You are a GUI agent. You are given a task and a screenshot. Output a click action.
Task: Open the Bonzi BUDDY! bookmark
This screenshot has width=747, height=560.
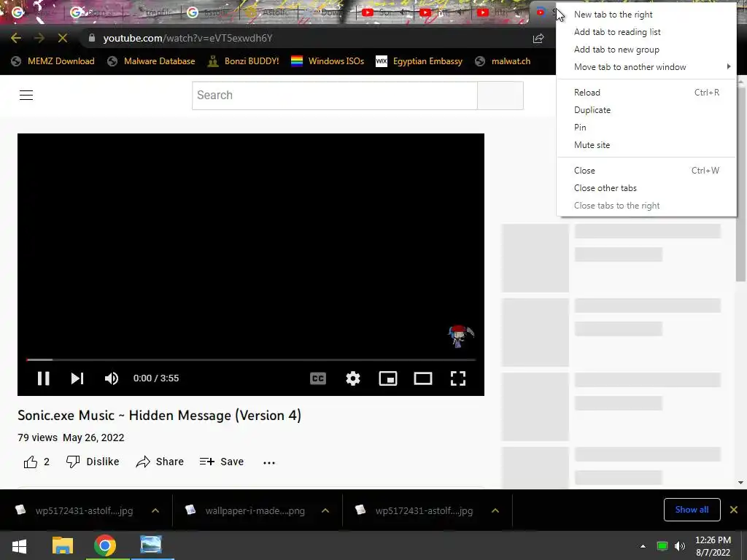244,61
